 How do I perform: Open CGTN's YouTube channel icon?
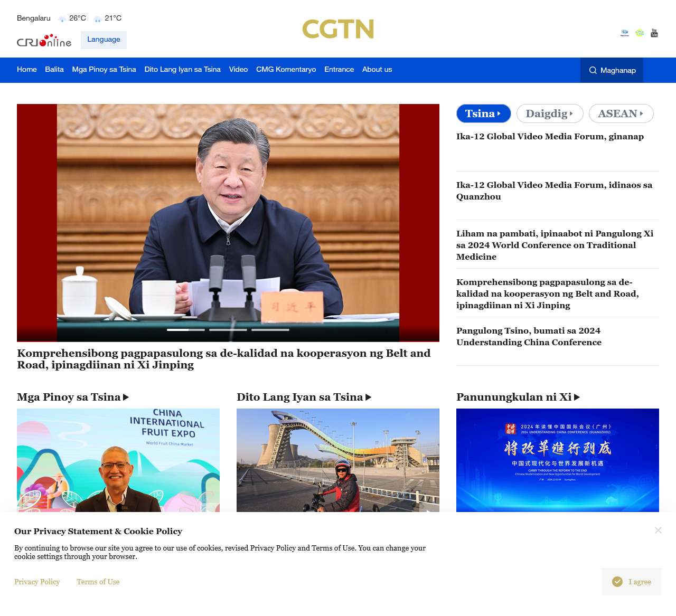click(x=654, y=32)
